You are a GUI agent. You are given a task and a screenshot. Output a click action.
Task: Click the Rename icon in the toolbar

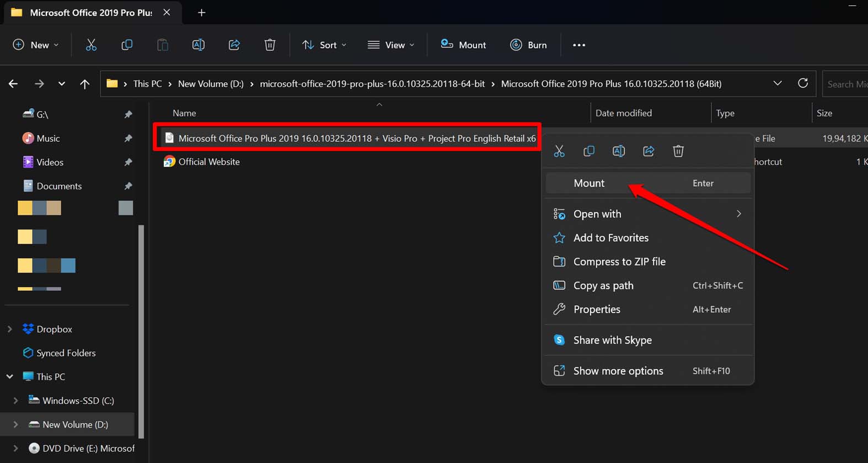coord(199,45)
